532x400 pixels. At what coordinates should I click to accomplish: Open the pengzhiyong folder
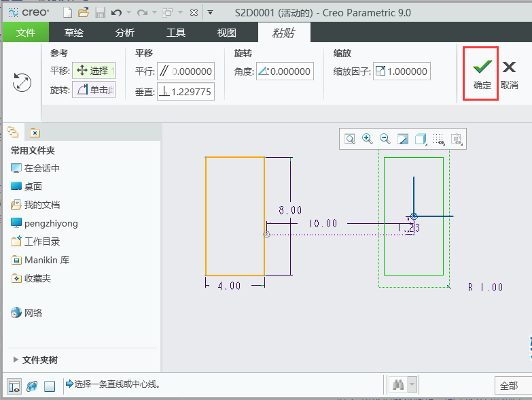click(44, 223)
